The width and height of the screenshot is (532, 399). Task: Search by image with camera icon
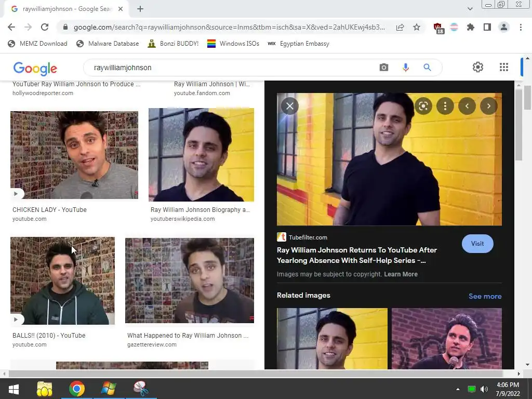384,67
